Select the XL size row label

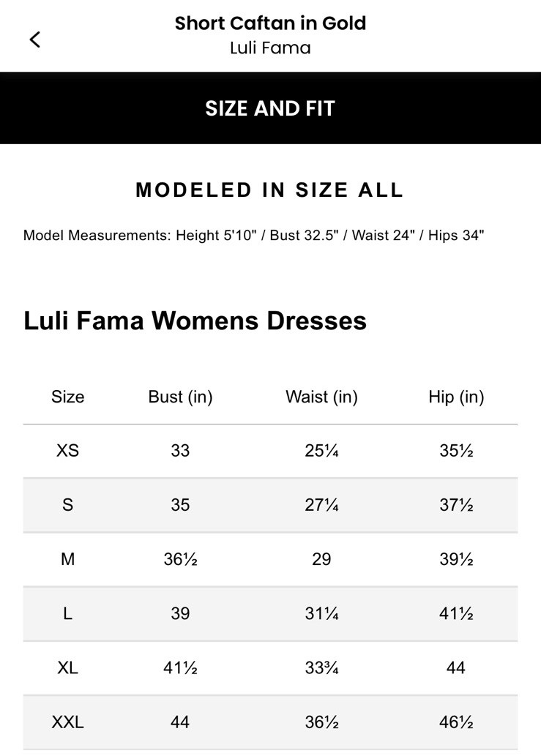click(67, 668)
